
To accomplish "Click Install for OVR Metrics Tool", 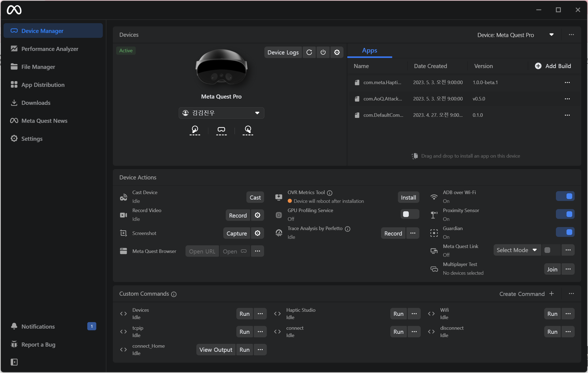I will pyautogui.click(x=408, y=197).
